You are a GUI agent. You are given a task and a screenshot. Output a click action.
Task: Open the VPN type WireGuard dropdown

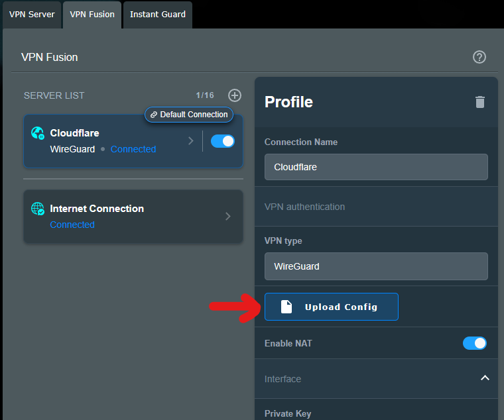click(x=375, y=266)
